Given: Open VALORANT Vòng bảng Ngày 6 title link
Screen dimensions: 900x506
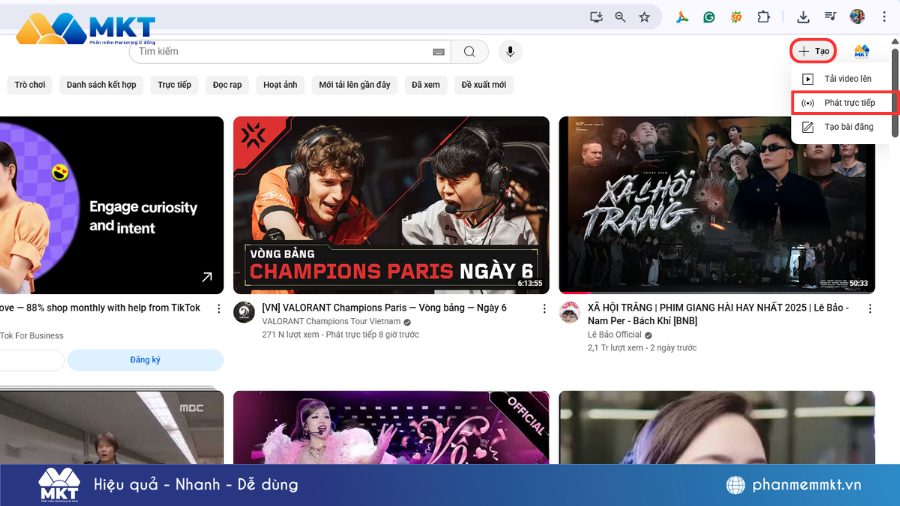Looking at the screenshot, I should click(384, 308).
